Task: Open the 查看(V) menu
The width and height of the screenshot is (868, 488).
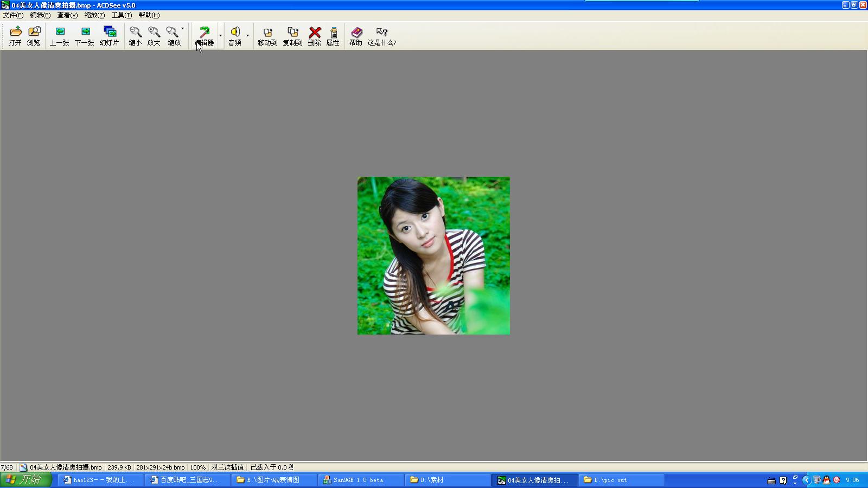Action: click(67, 15)
